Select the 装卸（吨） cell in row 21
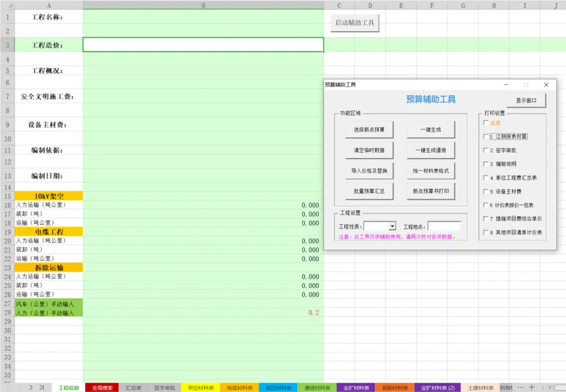Image resolution: width=566 pixels, height=392 pixels. (49, 250)
